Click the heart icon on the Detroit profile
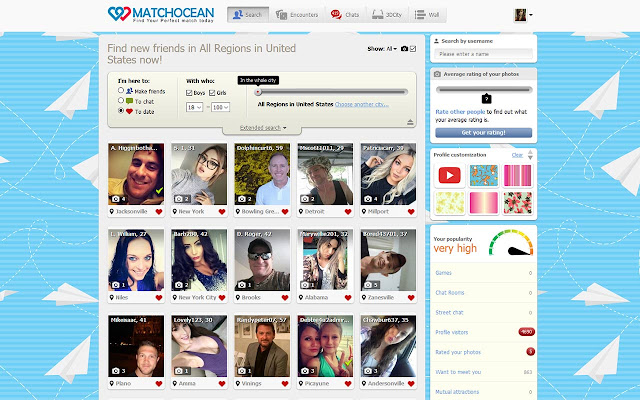This screenshot has height=400, width=640. (348, 212)
